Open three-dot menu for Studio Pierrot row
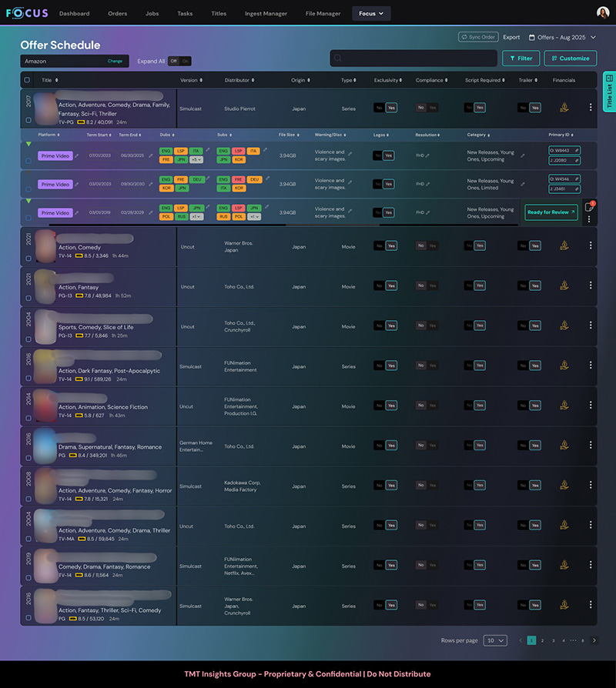 (591, 109)
